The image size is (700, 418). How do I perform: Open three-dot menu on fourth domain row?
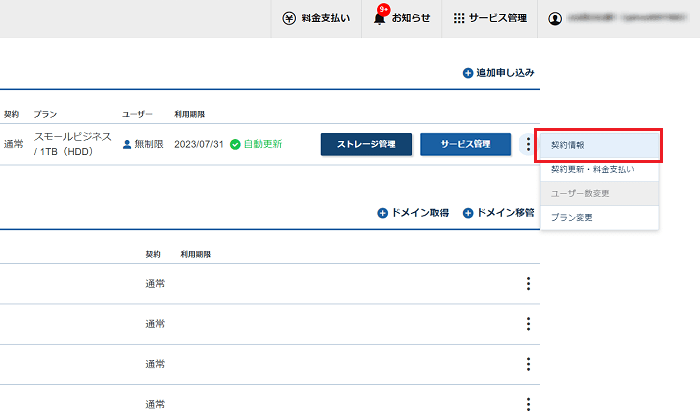[528, 404]
